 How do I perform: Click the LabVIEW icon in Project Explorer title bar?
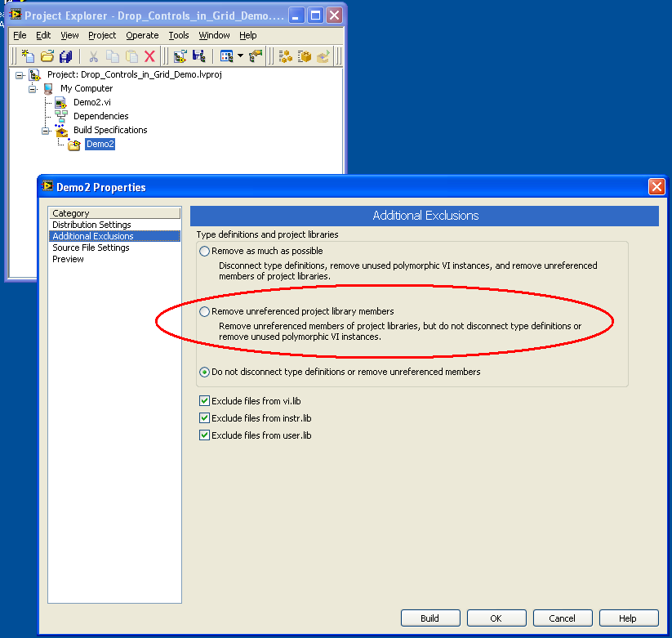pos(16,15)
